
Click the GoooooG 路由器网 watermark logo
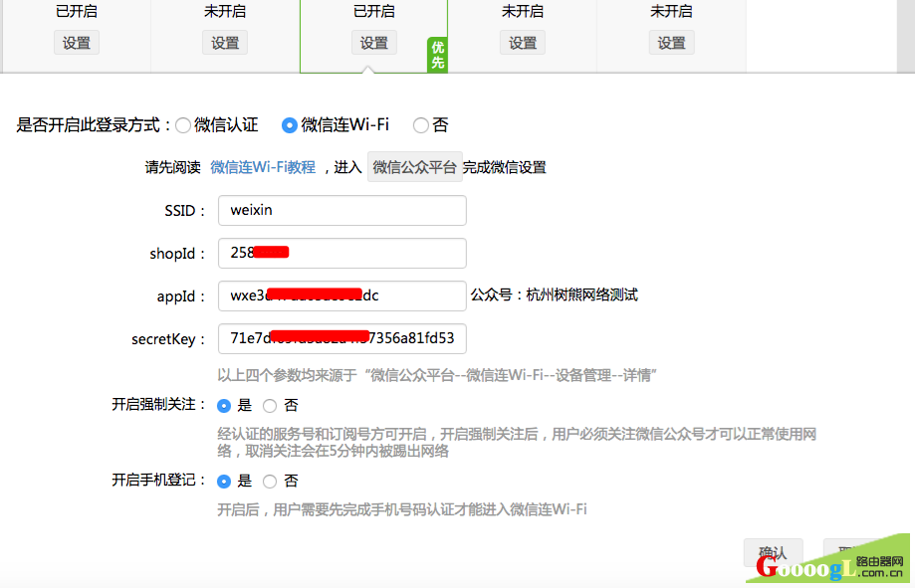(x=831, y=567)
